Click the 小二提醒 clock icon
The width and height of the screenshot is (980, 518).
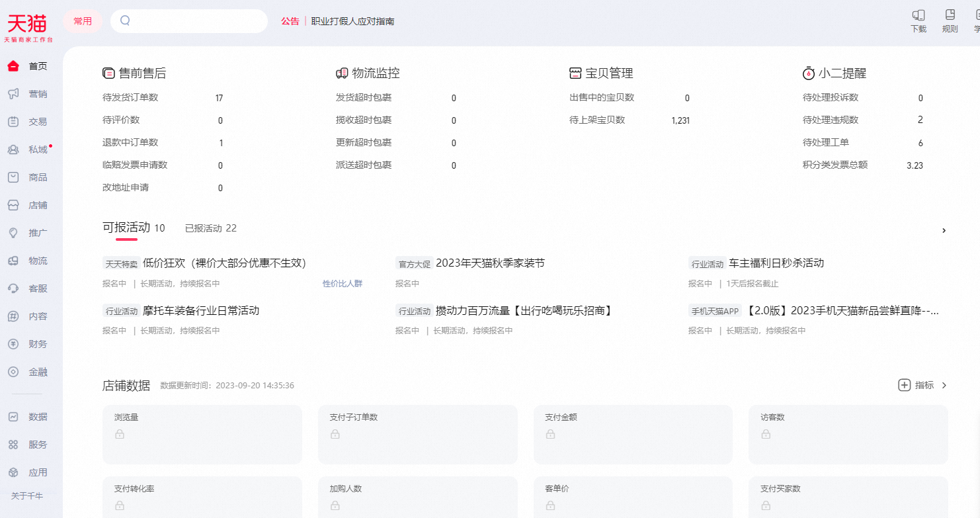point(809,73)
